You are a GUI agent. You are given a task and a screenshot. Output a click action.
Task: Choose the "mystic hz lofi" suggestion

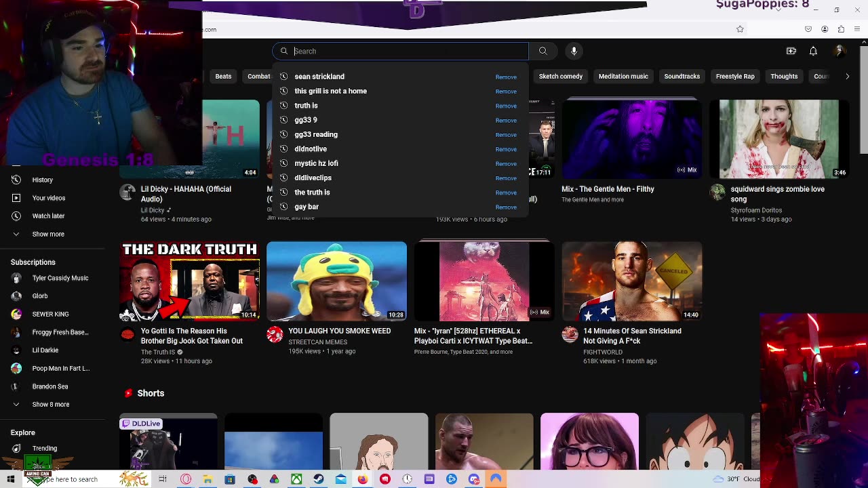[316, 163]
